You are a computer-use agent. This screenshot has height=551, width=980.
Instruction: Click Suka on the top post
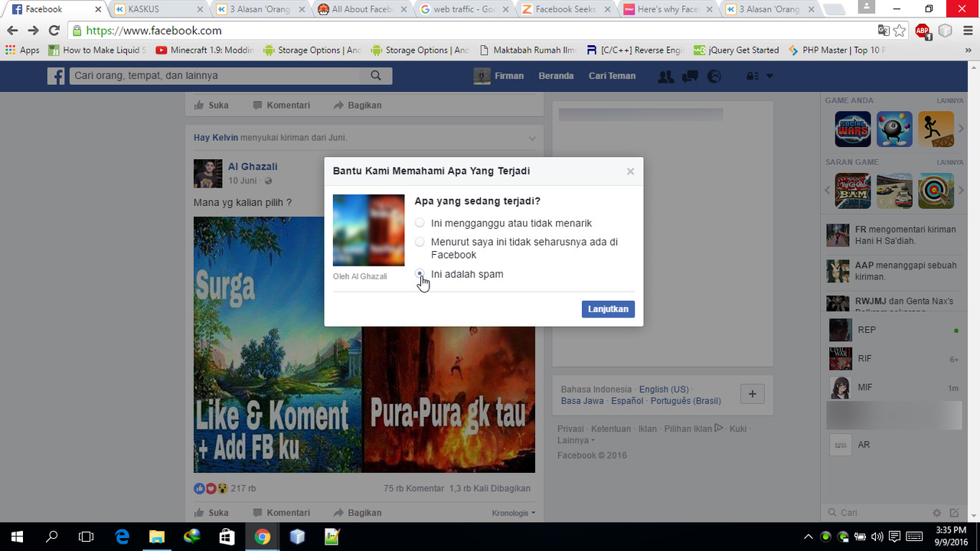(x=211, y=105)
